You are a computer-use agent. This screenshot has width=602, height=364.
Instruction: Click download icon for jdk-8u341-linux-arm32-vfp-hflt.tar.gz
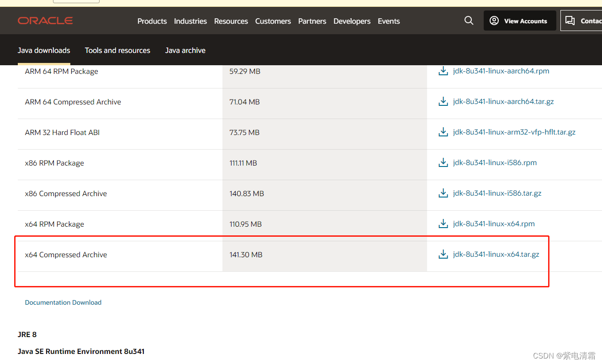[x=443, y=132]
